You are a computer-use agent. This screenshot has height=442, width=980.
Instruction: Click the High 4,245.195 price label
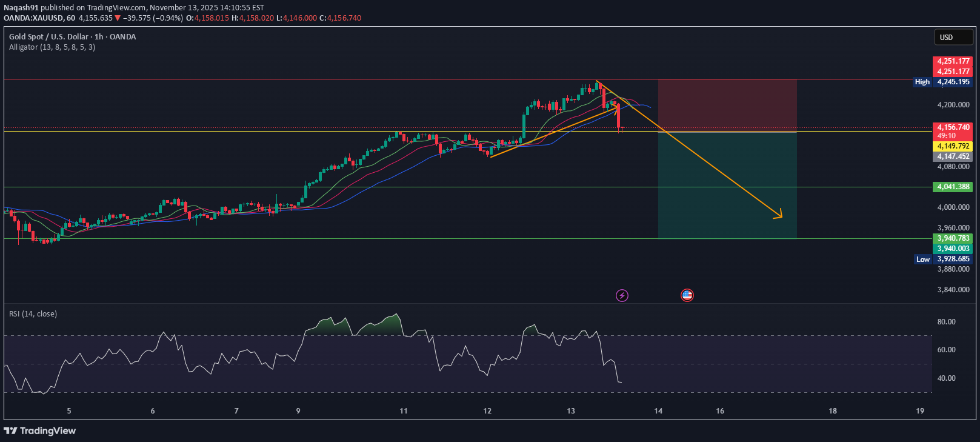[942, 82]
